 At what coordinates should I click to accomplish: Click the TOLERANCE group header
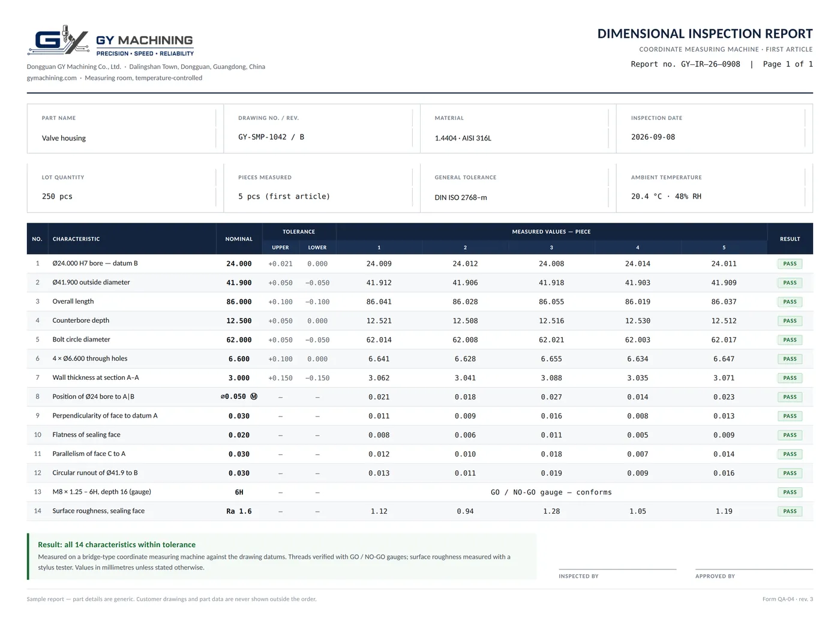(299, 232)
